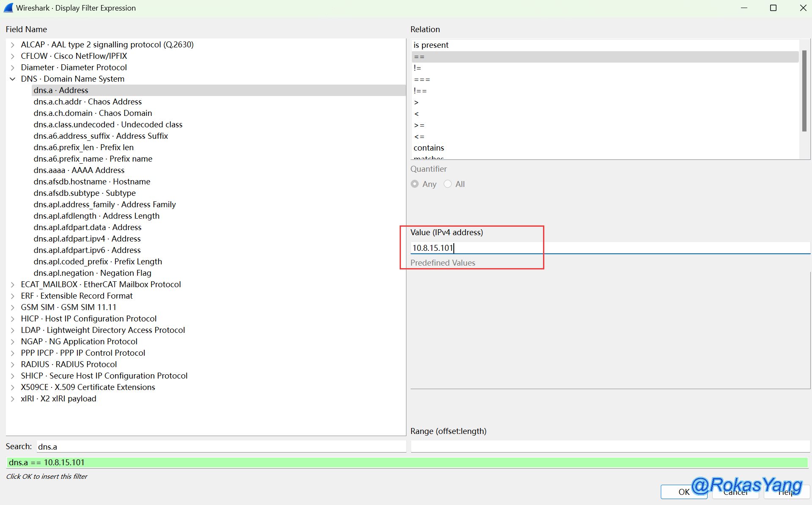Focus the Search field containing dns.a
Viewport: 812px width, 505px height.
pos(221,446)
